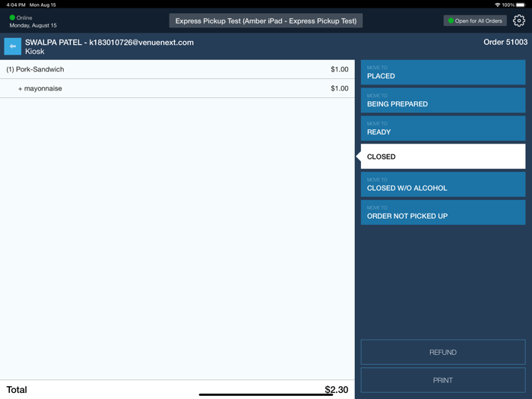Move order to Order Not Picked Up

click(443, 212)
